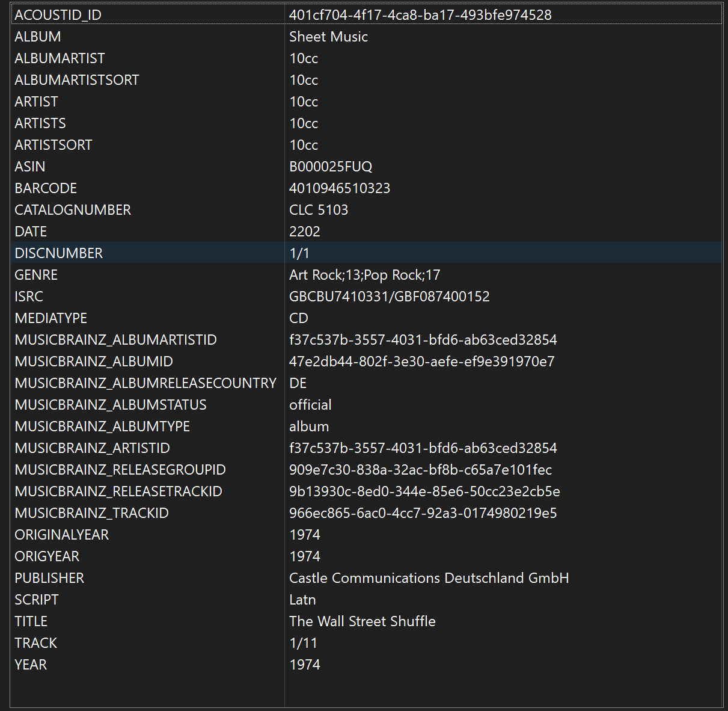The image size is (728, 711).
Task: Select the TRACK tag name
Action: point(36,643)
